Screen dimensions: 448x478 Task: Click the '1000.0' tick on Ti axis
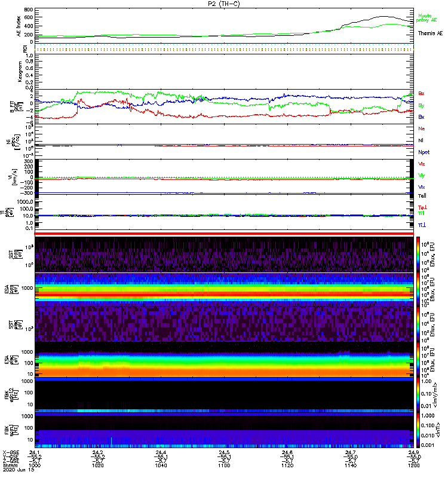pos(25,202)
